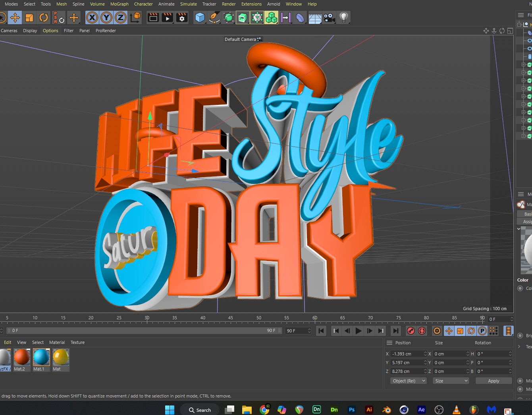532x415 pixels.
Task: Select the Scale tool in top toolbar
Action: click(x=29, y=17)
